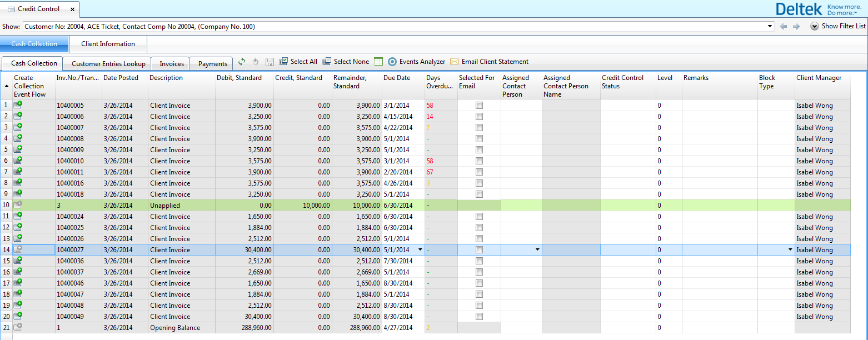Open Due Date dropdown on invoice 10400027
This screenshot has width=868, height=340.
point(420,250)
